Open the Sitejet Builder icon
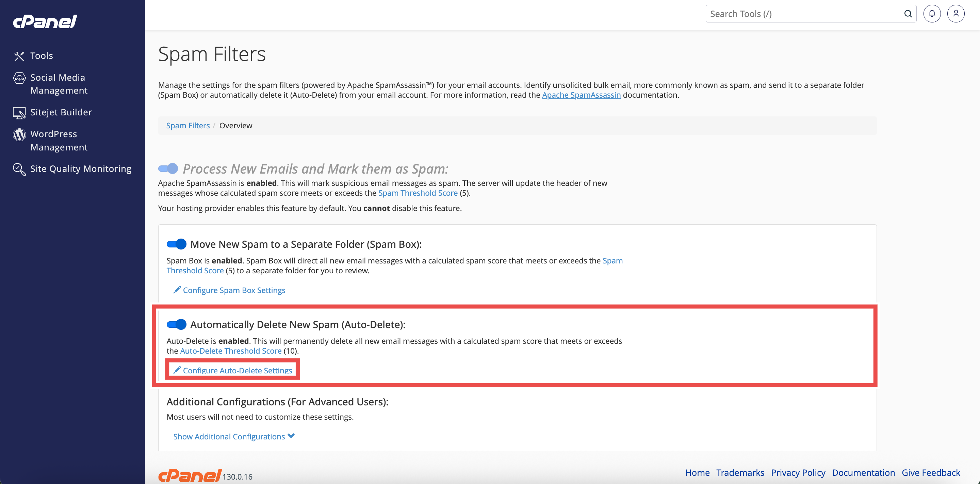This screenshot has width=980, height=484. [19, 113]
